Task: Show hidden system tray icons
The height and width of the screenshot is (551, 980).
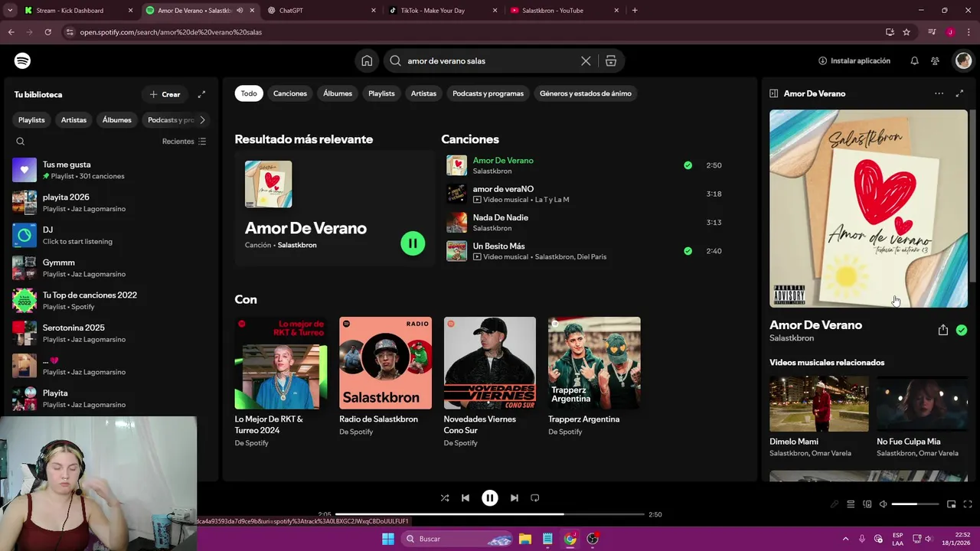Action: [x=845, y=539]
